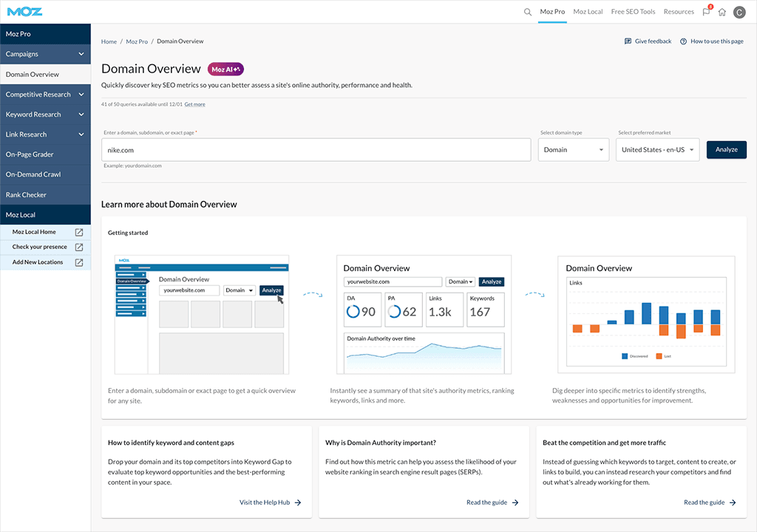Click the Moz AI badge
757x532 pixels.
coord(225,69)
